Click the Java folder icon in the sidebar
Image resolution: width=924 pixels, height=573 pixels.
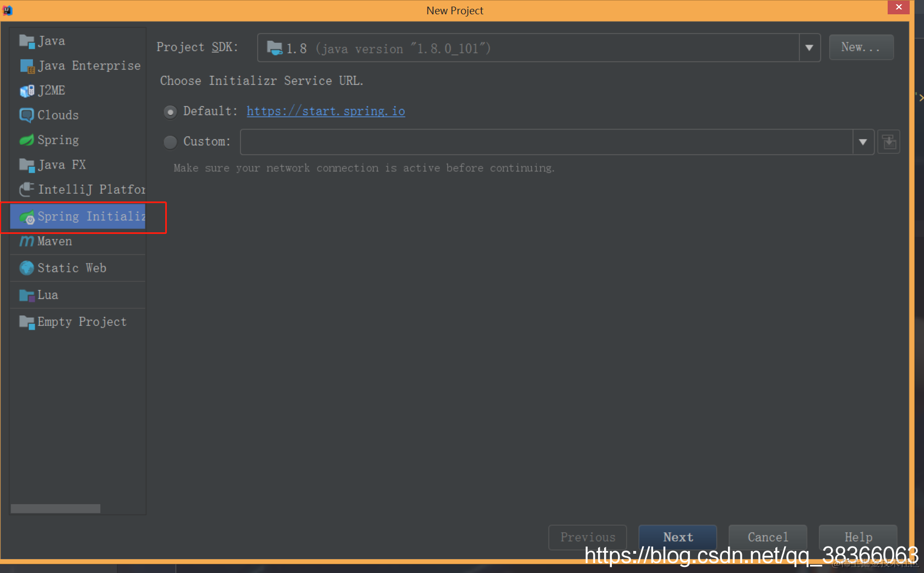point(27,41)
